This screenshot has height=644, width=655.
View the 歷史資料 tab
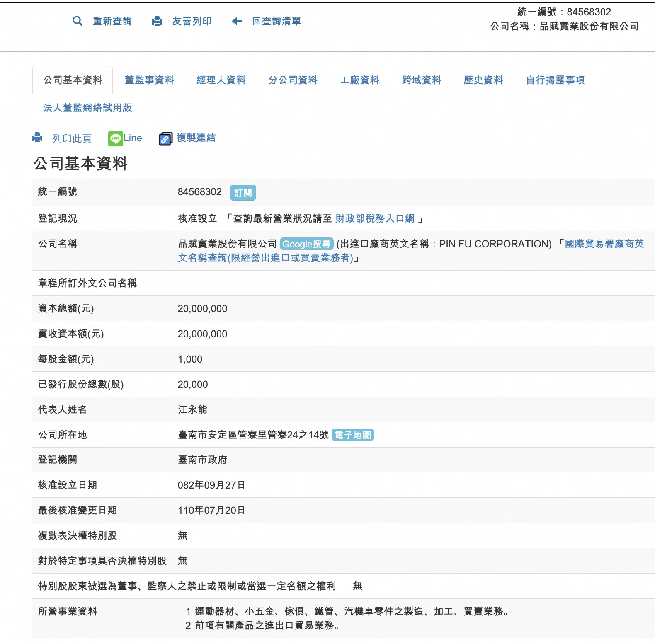point(483,80)
